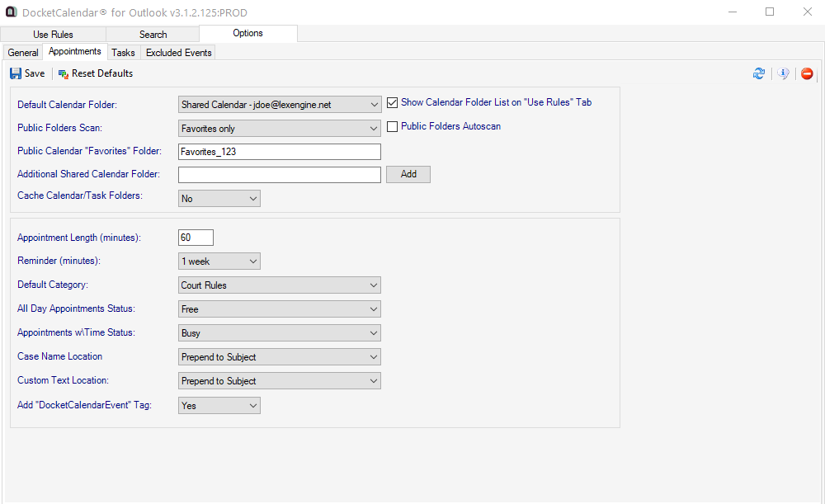The height and width of the screenshot is (504, 825).
Task: Maximize the DocketCalendar window
Action: 770,12
